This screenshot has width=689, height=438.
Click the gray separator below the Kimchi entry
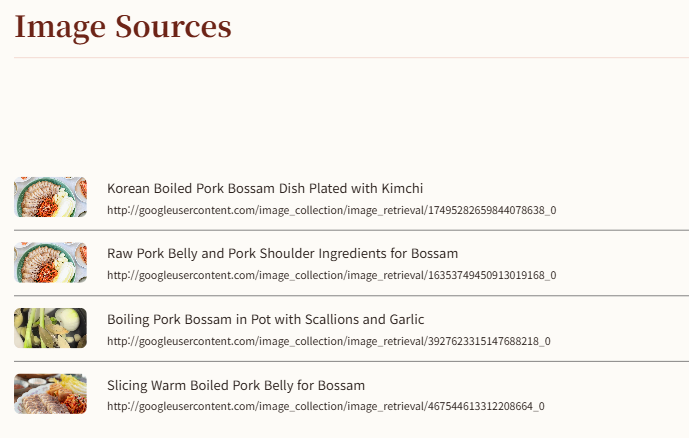352,230
